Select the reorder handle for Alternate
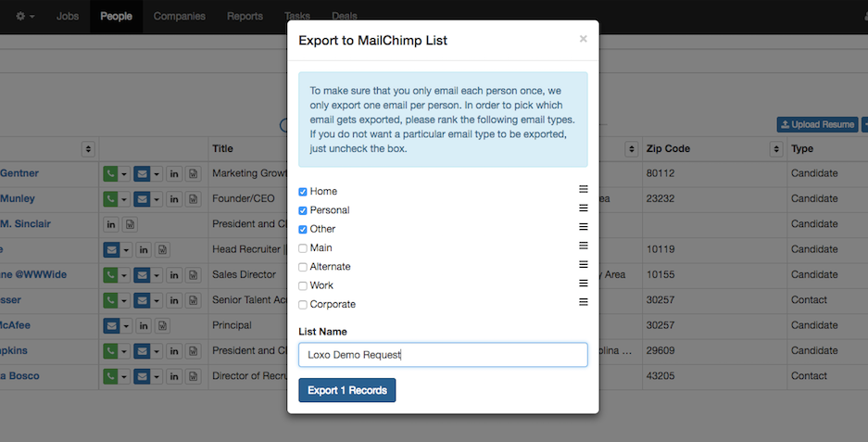 (x=584, y=264)
